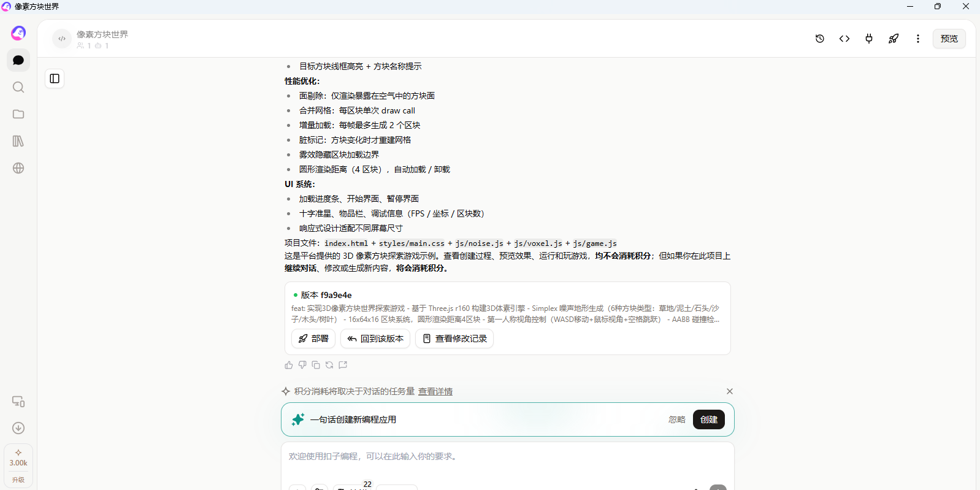This screenshot has height=490, width=980.
Task: Click the black 创建 button
Action: pos(709,419)
